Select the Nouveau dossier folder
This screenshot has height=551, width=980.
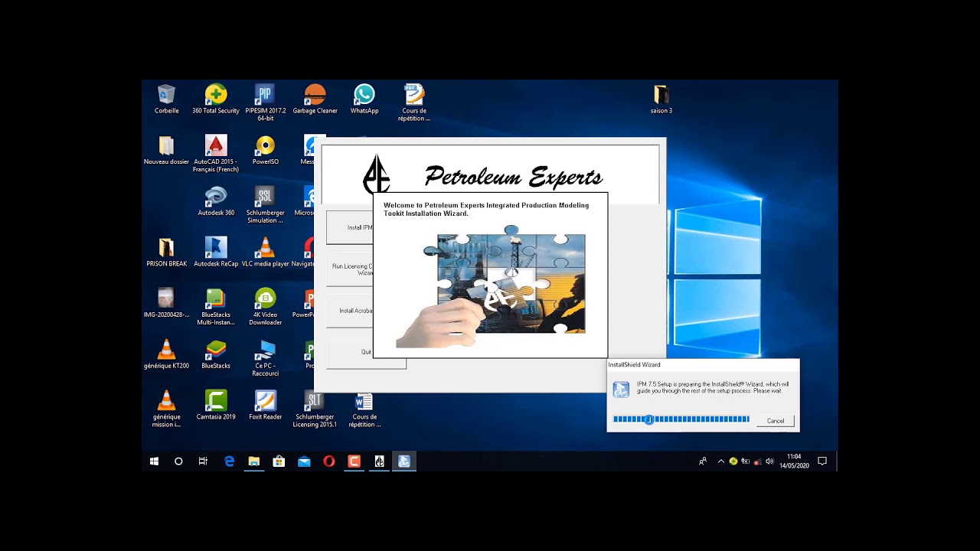coord(166,151)
